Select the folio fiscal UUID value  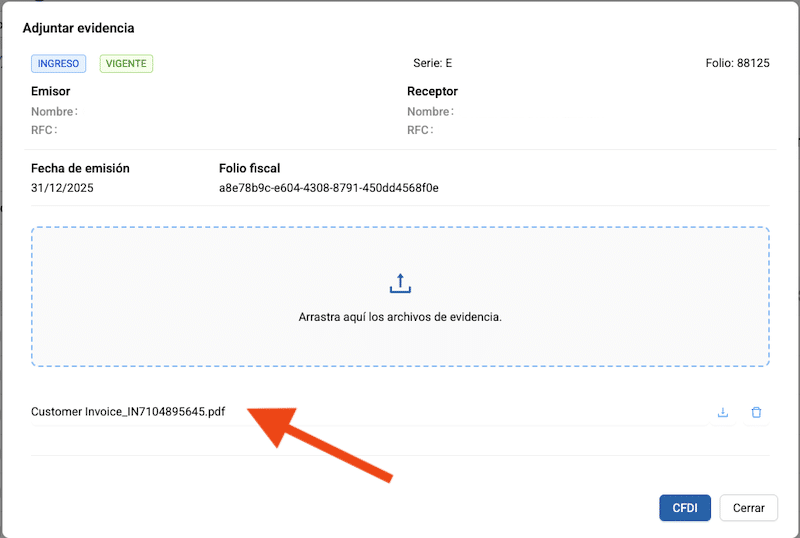(x=328, y=187)
